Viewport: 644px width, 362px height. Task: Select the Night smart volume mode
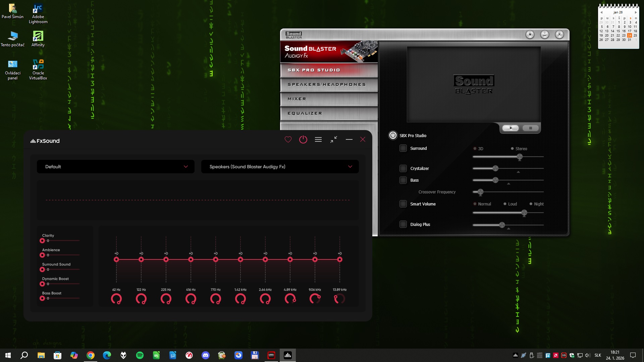531,204
